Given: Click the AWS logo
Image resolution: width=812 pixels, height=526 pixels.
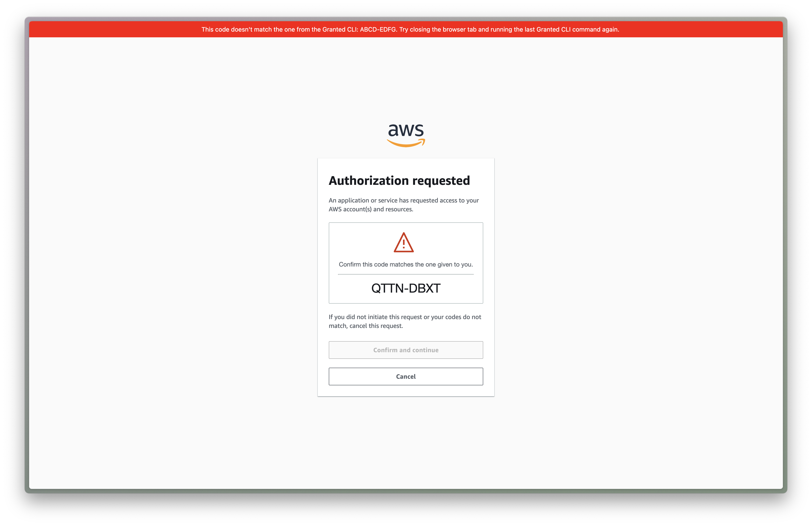Looking at the screenshot, I should [x=406, y=136].
